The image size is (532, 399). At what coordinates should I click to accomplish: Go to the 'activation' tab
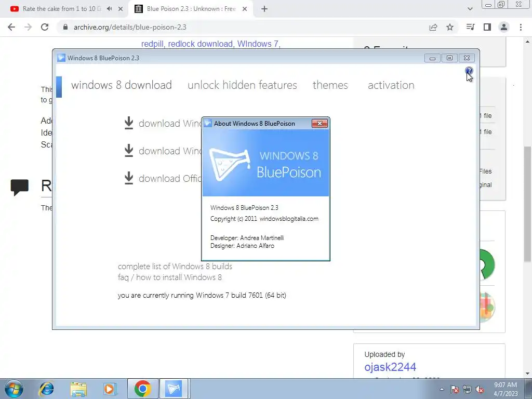click(391, 85)
